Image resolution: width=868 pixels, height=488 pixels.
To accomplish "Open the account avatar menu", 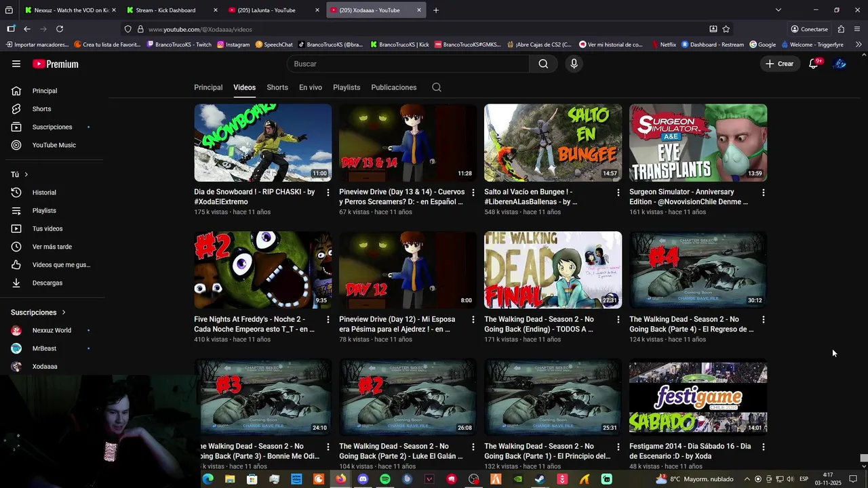I will 840,64.
